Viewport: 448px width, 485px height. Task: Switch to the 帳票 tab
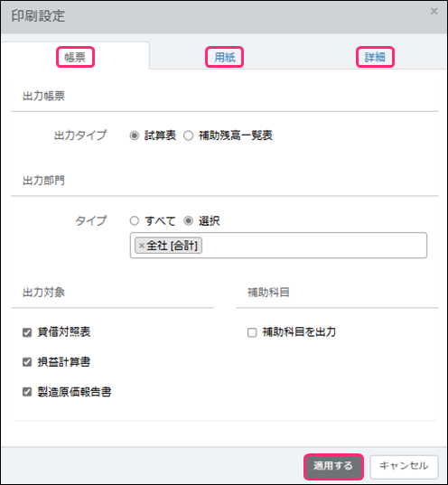pos(75,57)
